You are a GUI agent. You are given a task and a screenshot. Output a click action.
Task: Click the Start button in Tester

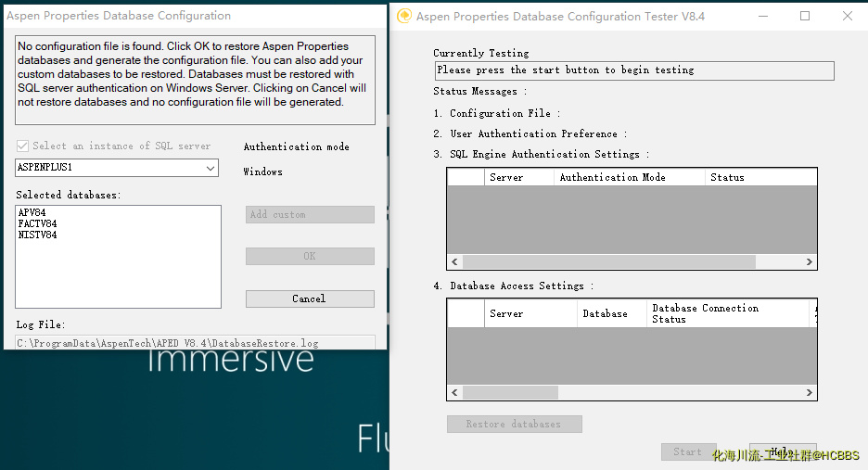[x=688, y=451]
